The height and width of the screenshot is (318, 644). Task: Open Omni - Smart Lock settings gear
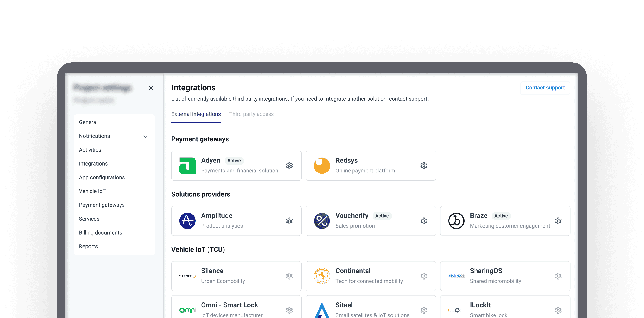click(x=289, y=310)
